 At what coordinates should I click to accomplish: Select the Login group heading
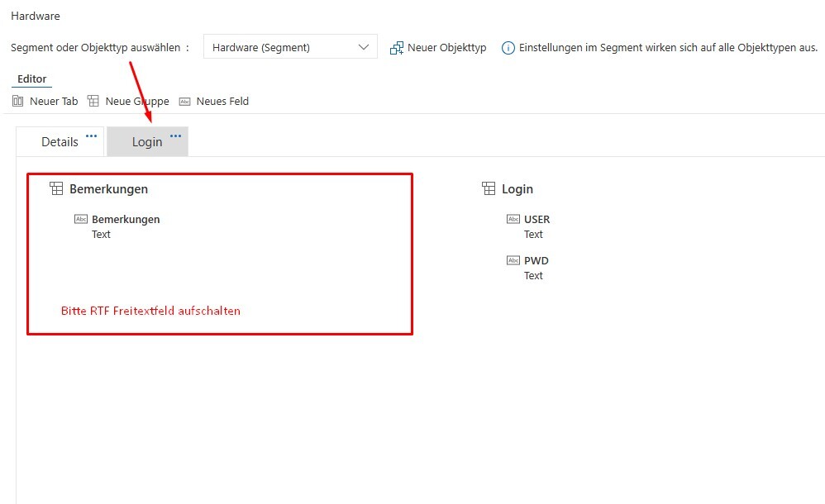(x=517, y=189)
